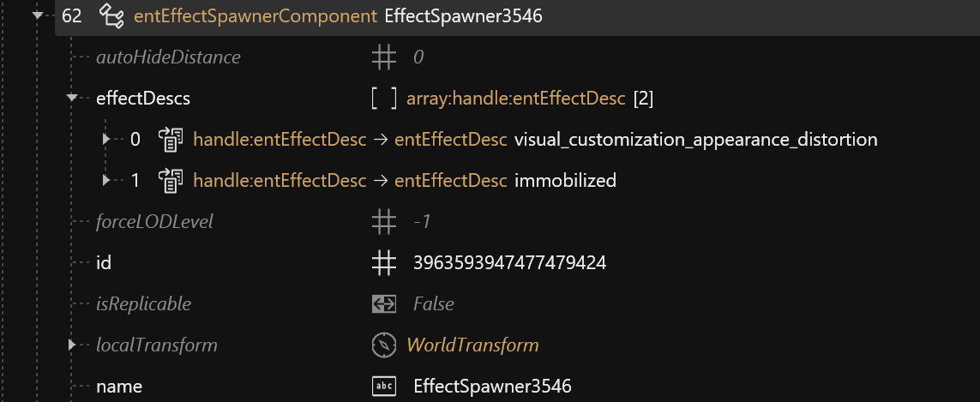980x402 pixels.
Task: Collapse the row 62 EffectSpawner3546 node
Action: pos(37,16)
